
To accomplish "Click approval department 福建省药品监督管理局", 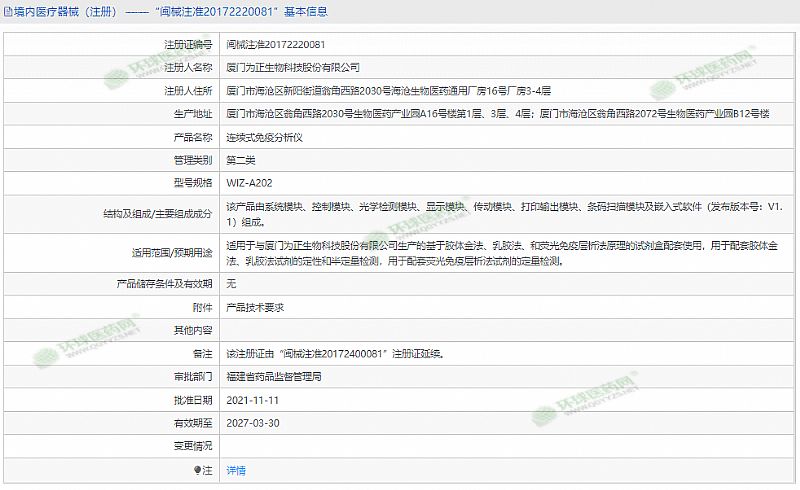I will coord(273,377).
